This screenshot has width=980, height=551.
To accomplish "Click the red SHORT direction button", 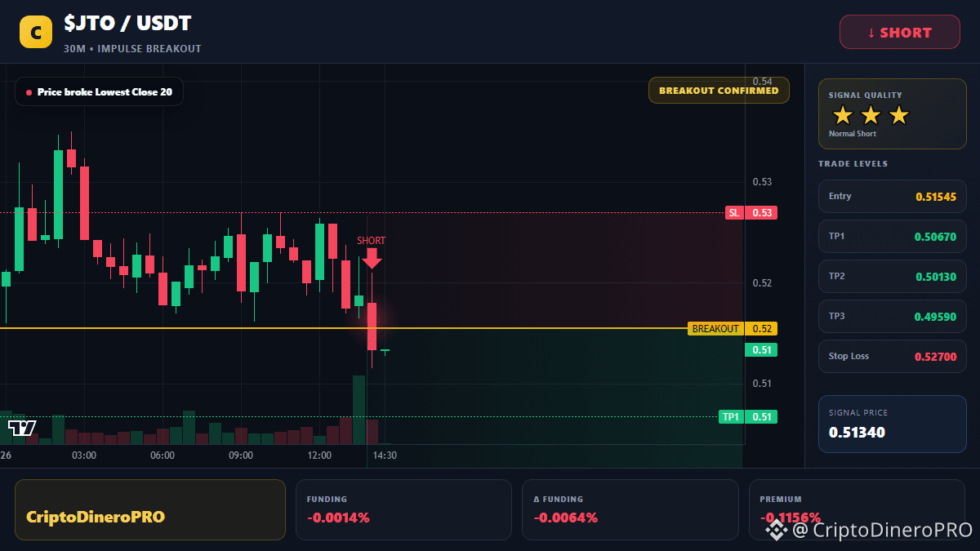I will tap(900, 33).
